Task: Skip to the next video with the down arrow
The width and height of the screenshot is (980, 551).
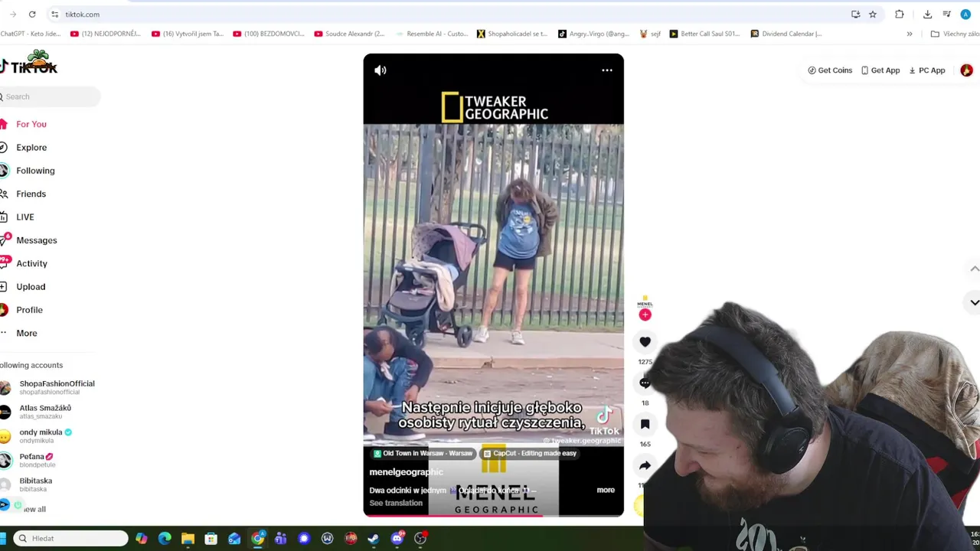Action: (974, 302)
